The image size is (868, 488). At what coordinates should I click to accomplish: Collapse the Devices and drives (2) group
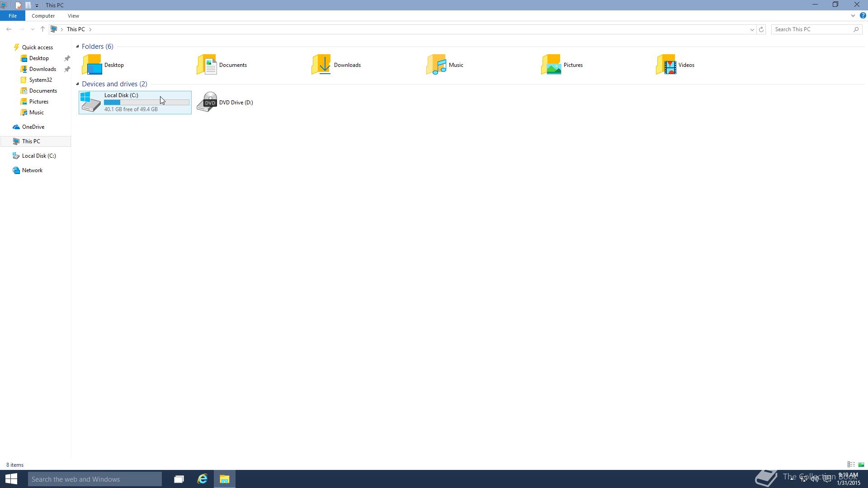77,84
